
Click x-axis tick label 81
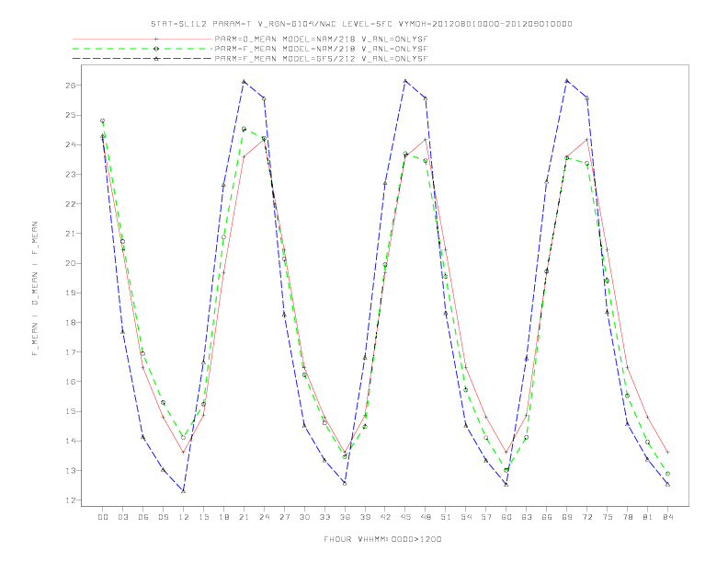click(x=648, y=517)
